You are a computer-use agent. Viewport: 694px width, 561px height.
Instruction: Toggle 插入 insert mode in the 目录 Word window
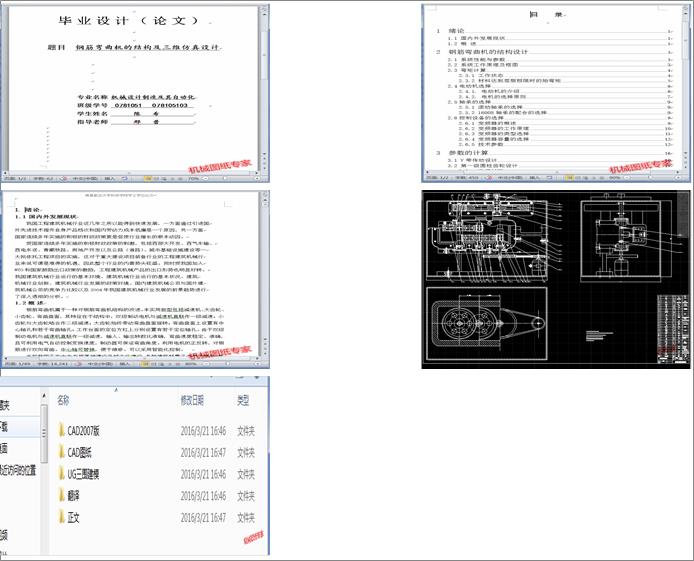point(534,177)
